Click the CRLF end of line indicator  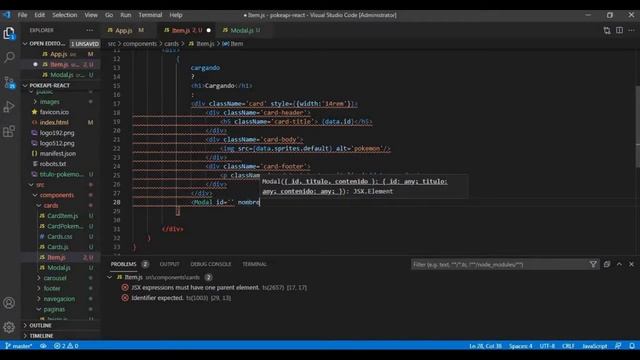coord(568,346)
